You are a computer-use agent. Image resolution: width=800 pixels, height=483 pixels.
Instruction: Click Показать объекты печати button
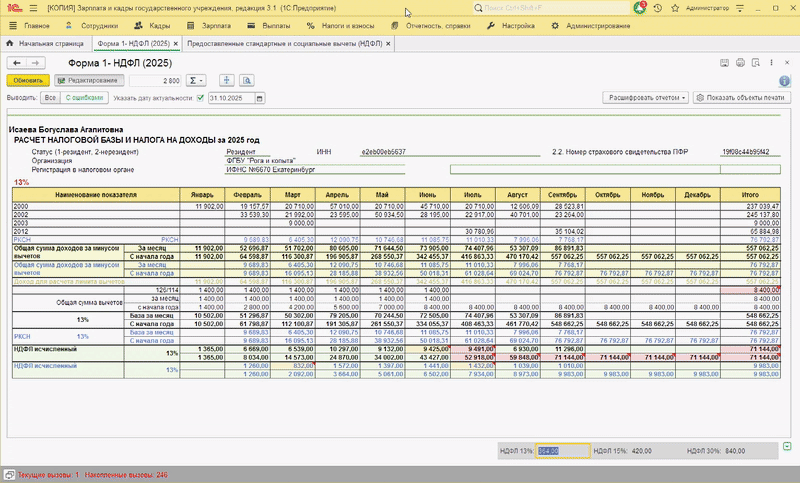coord(742,97)
